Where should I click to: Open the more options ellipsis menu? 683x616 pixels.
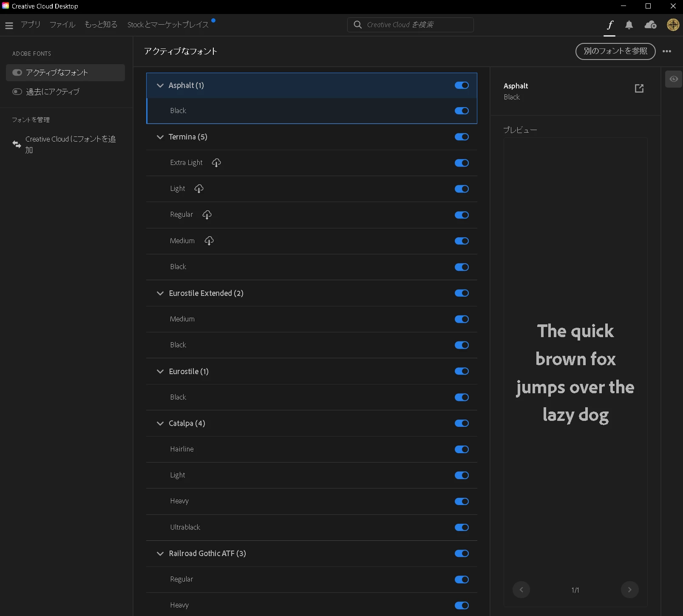pos(667,51)
